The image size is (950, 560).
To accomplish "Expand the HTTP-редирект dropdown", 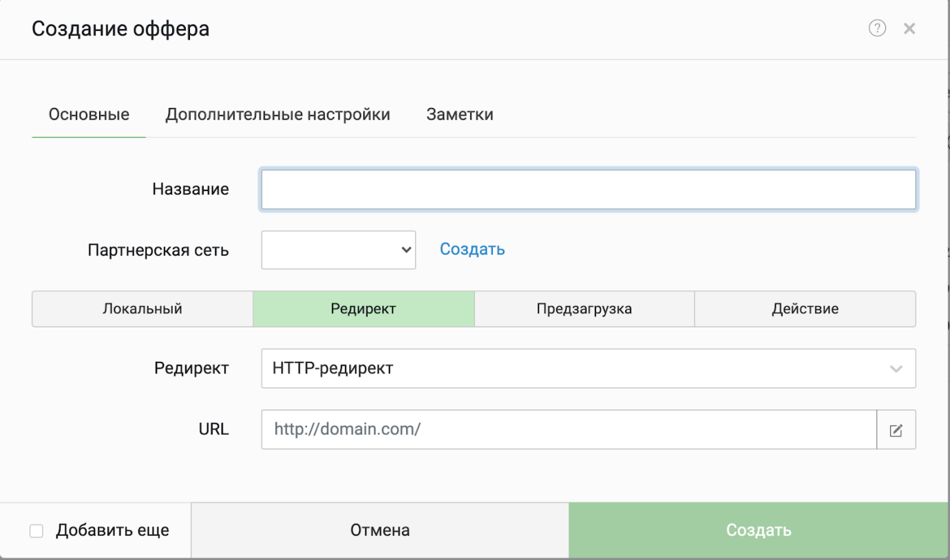I will [x=589, y=368].
